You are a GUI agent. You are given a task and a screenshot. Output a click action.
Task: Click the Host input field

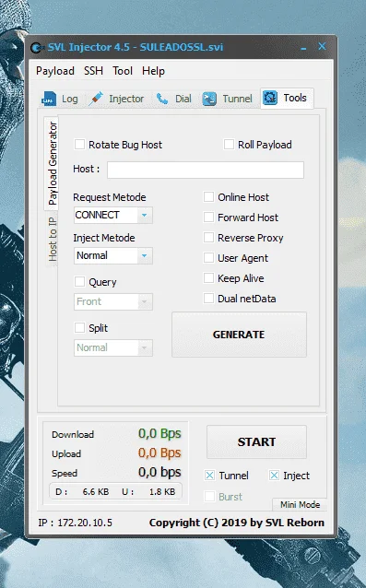[x=205, y=170]
